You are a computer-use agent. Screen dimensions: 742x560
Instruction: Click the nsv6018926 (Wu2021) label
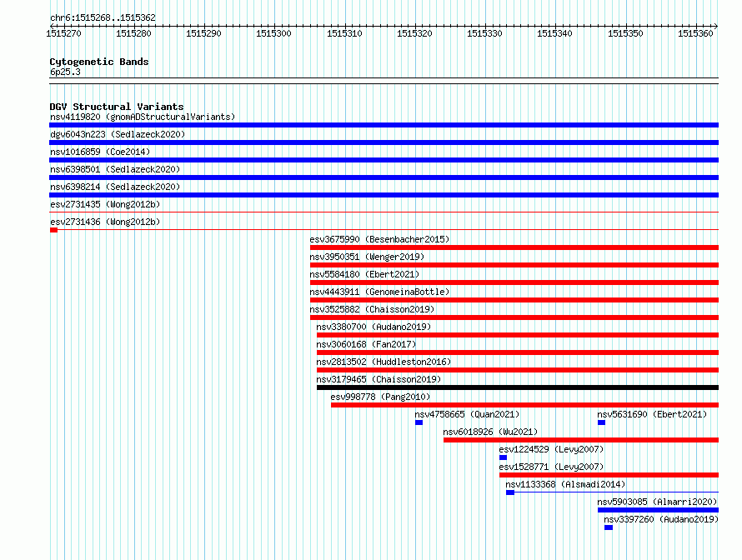490,432
